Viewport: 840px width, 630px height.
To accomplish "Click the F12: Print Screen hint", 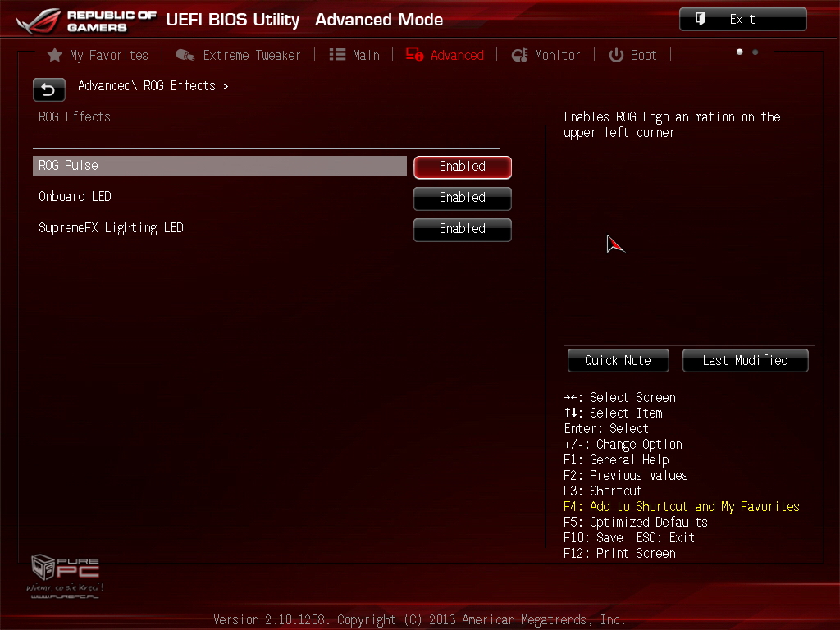I will (x=620, y=554).
